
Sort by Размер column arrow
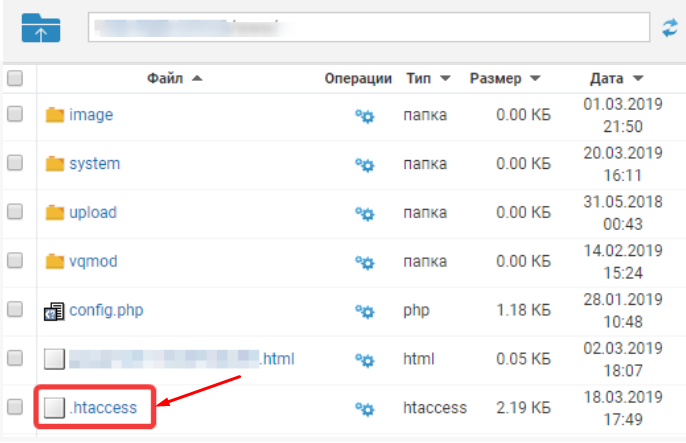point(536,79)
